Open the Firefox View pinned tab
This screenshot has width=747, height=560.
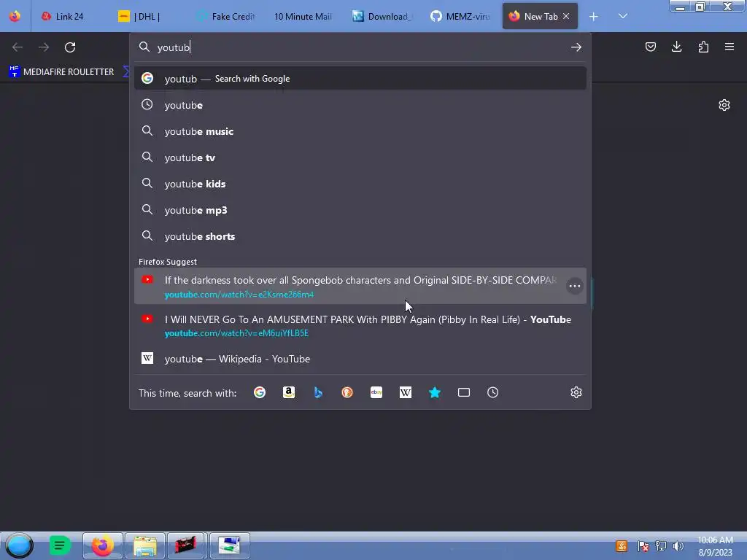15,16
